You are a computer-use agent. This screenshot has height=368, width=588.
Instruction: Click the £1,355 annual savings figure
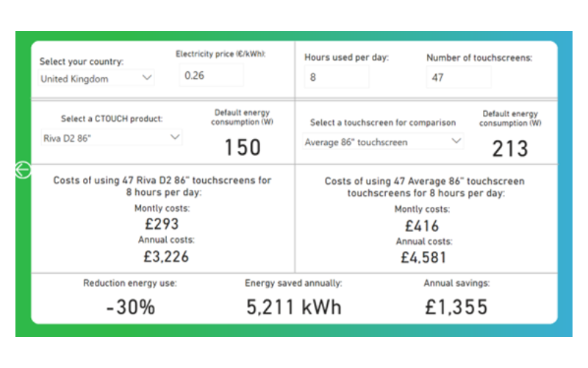pos(456,307)
